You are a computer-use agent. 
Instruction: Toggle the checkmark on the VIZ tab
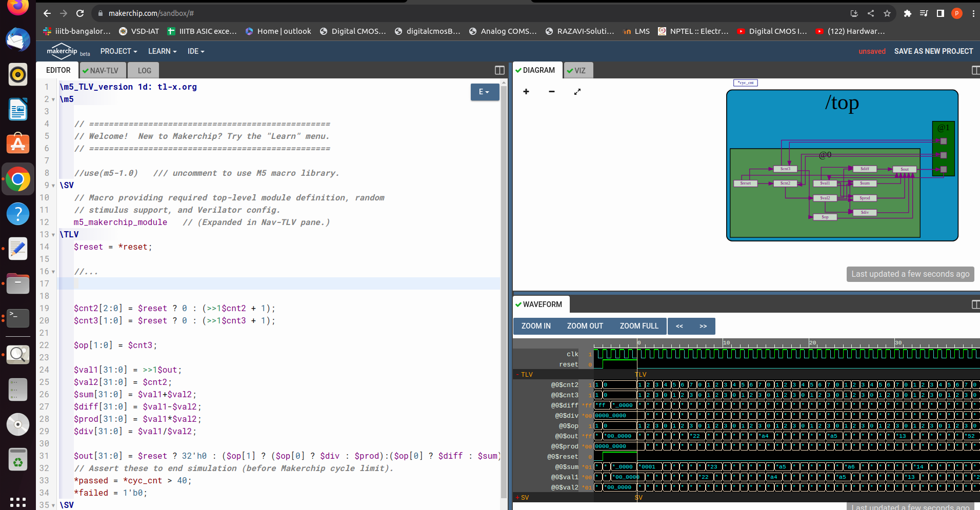click(x=570, y=70)
